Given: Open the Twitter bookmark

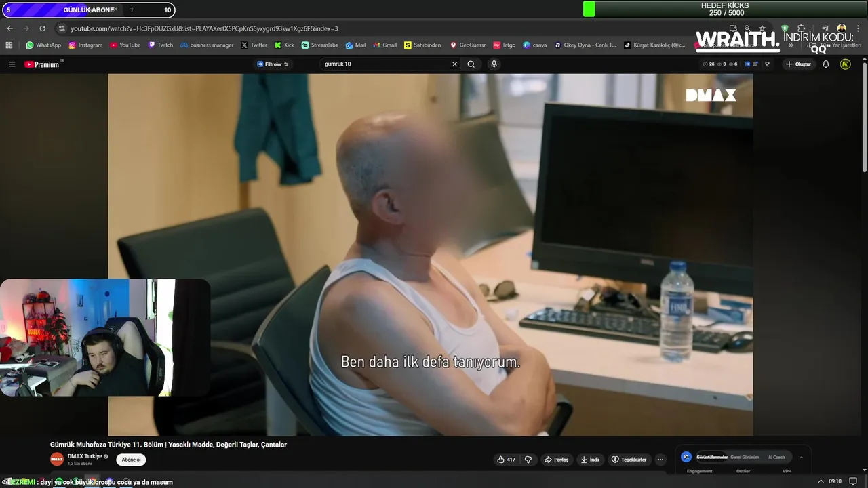Looking at the screenshot, I should coord(254,45).
